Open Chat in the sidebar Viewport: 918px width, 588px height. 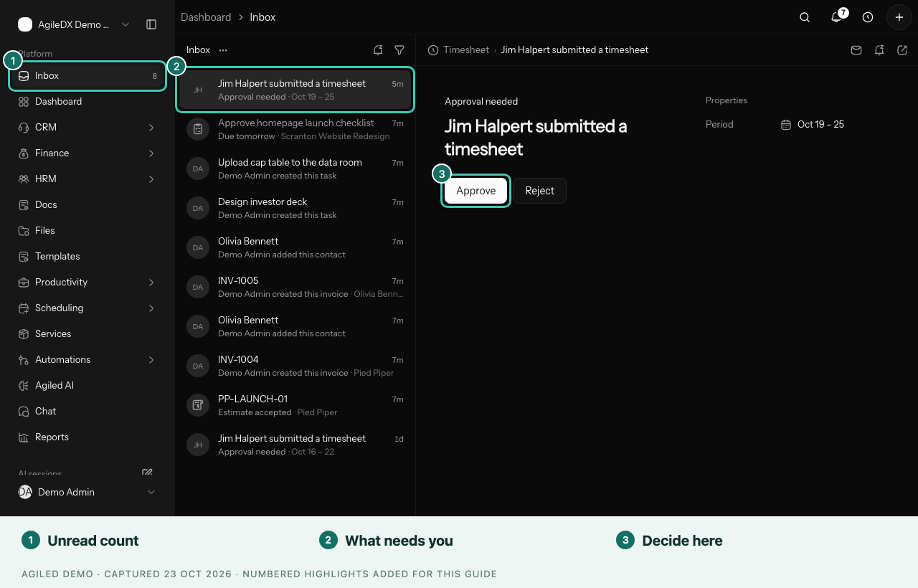tap(87, 412)
